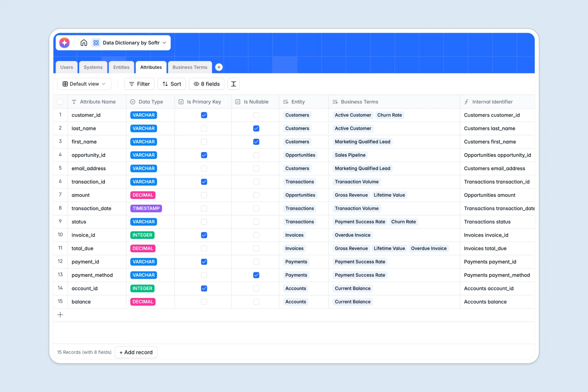Click the TIMESTAMP tag for transaction_date
Image resolution: width=588 pixels, height=392 pixels.
click(x=146, y=208)
